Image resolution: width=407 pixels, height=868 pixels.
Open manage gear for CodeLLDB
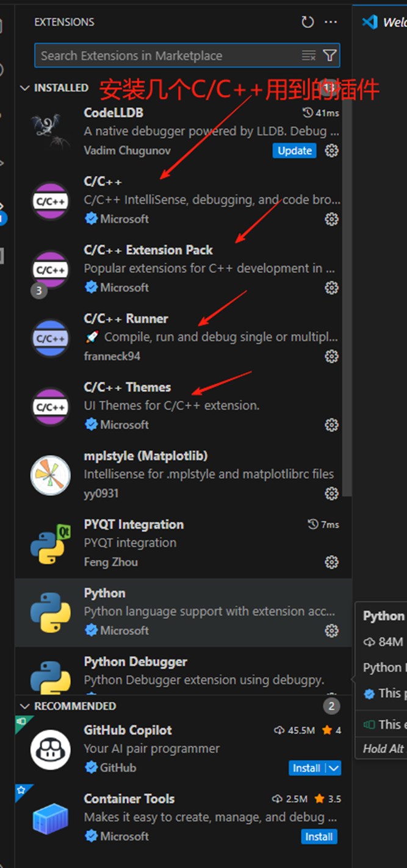pos(331,150)
